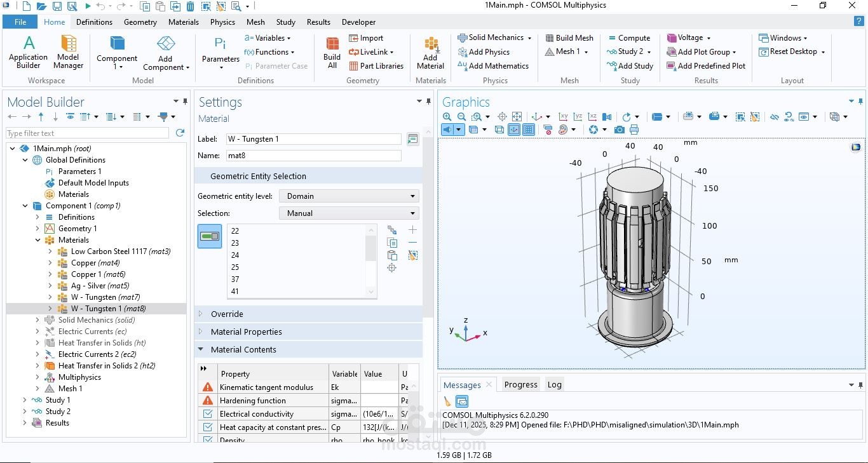Viewport: 868px width, 463px height.
Task: Expand the Study 1 tree node
Action: 25,400
